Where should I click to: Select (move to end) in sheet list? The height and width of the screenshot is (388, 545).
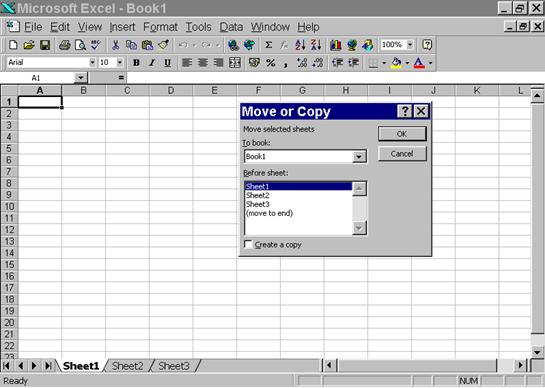click(x=269, y=213)
